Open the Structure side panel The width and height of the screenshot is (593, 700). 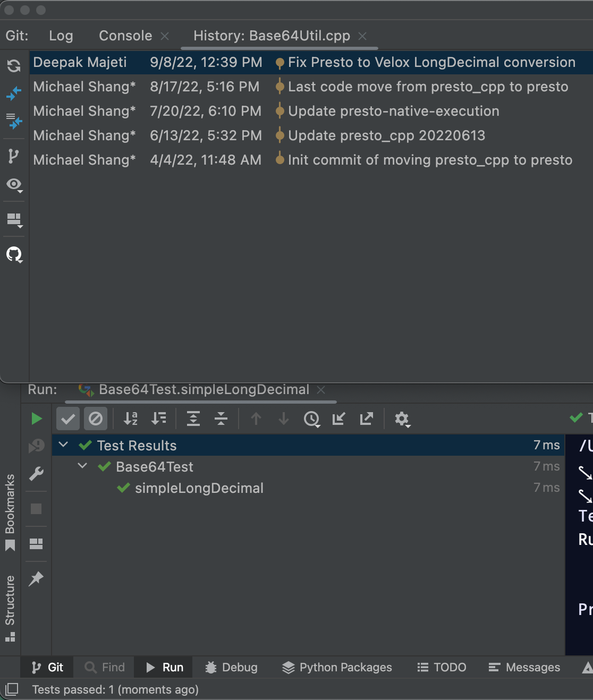(10, 608)
